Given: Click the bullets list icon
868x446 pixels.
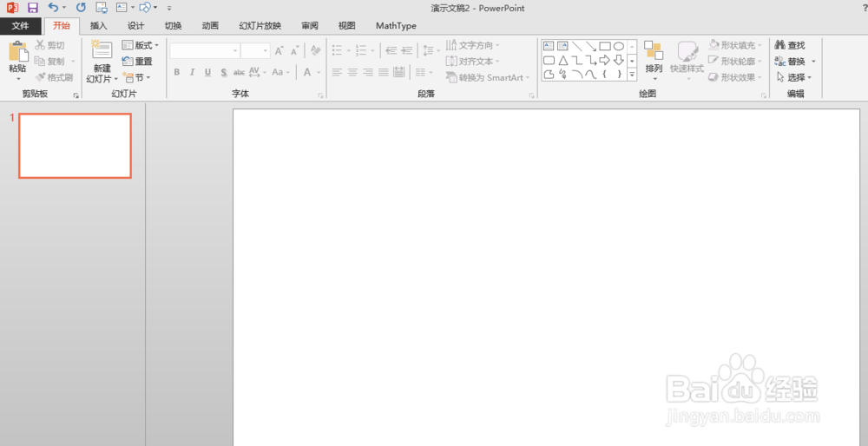Looking at the screenshot, I should pos(337,51).
